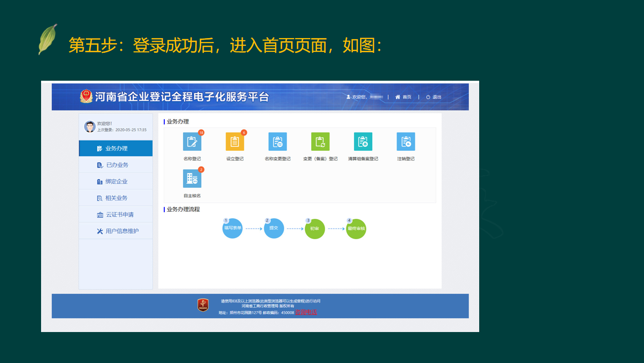Click the 名称变更登记 icon

pos(277,142)
